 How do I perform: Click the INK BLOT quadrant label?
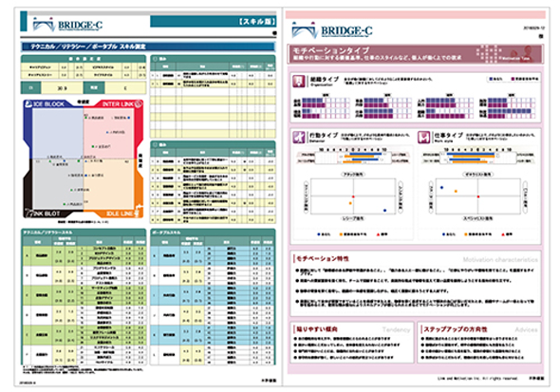(47, 214)
